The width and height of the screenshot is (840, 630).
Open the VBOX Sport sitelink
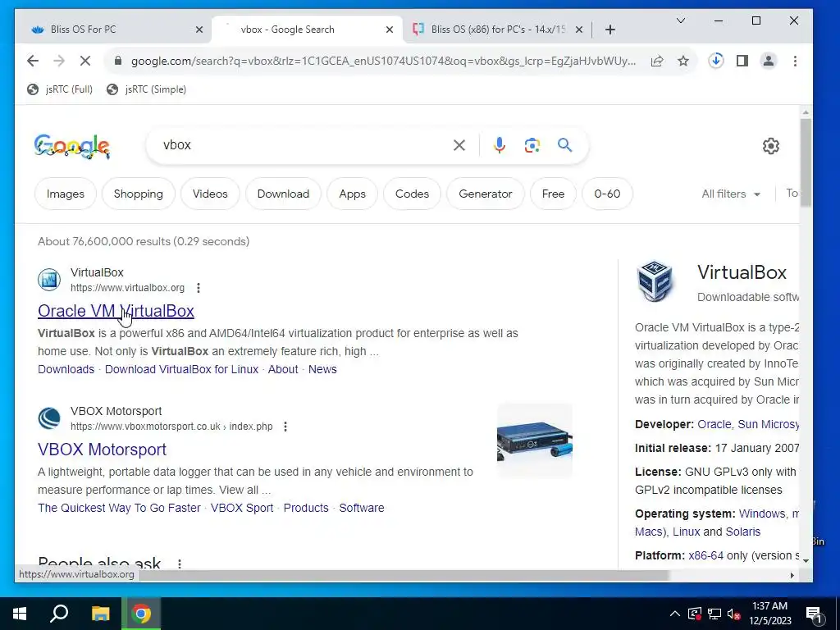242,508
